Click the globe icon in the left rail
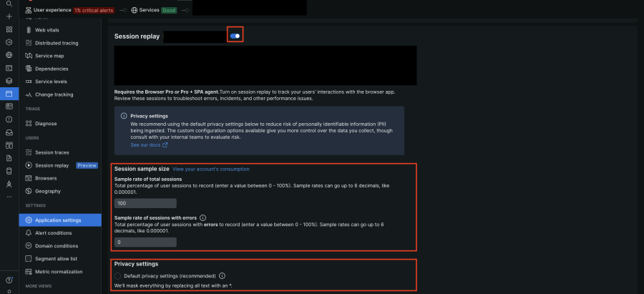Viewport: 644px width, 294px height. click(x=9, y=55)
